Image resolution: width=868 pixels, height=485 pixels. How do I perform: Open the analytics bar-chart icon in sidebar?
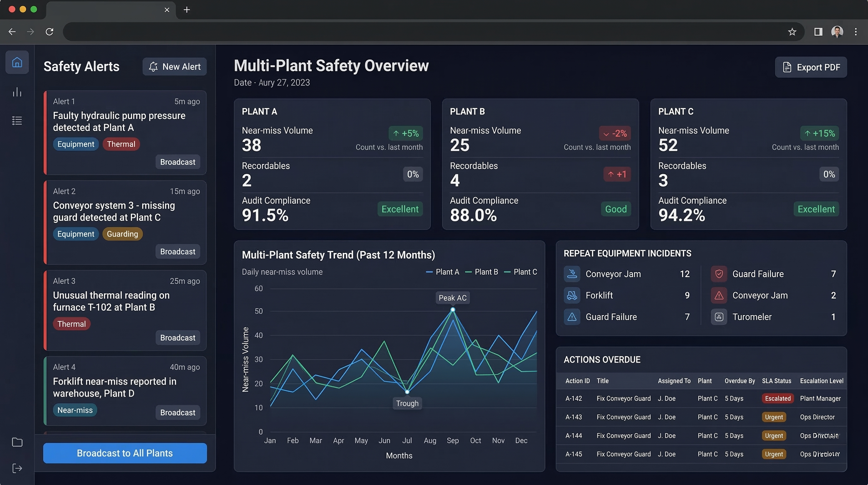17,92
